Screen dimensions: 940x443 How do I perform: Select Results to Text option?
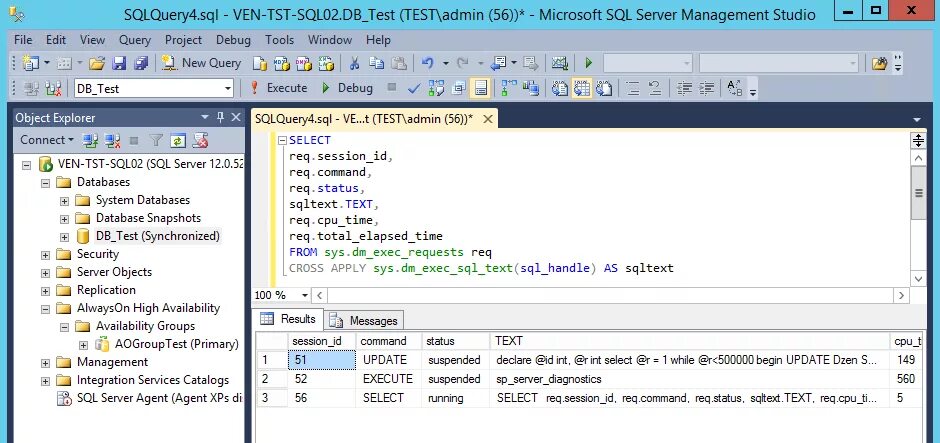(559, 88)
